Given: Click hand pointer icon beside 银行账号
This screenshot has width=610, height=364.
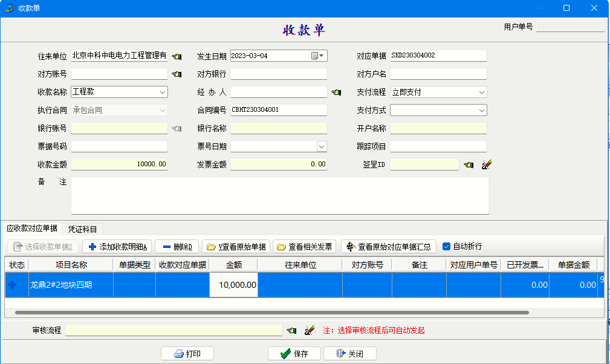Looking at the screenshot, I should [x=176, y=128].
